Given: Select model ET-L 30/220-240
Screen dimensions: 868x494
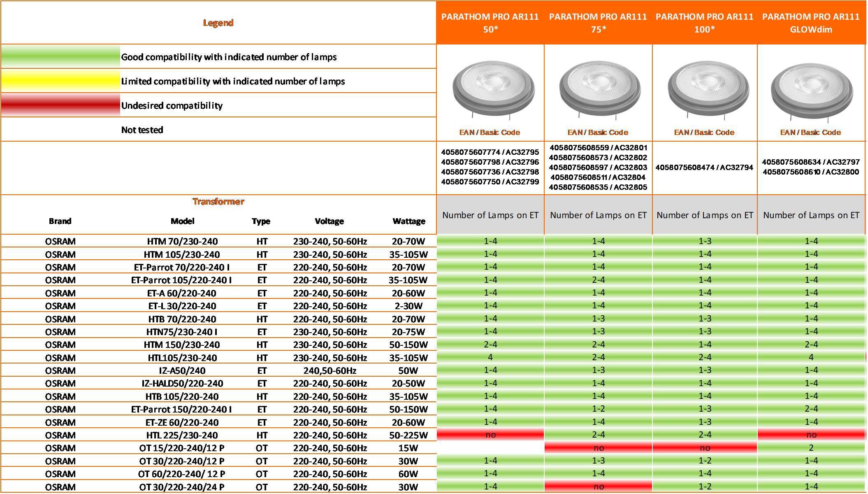Looking at the screenshot, I should pos(182,306).
